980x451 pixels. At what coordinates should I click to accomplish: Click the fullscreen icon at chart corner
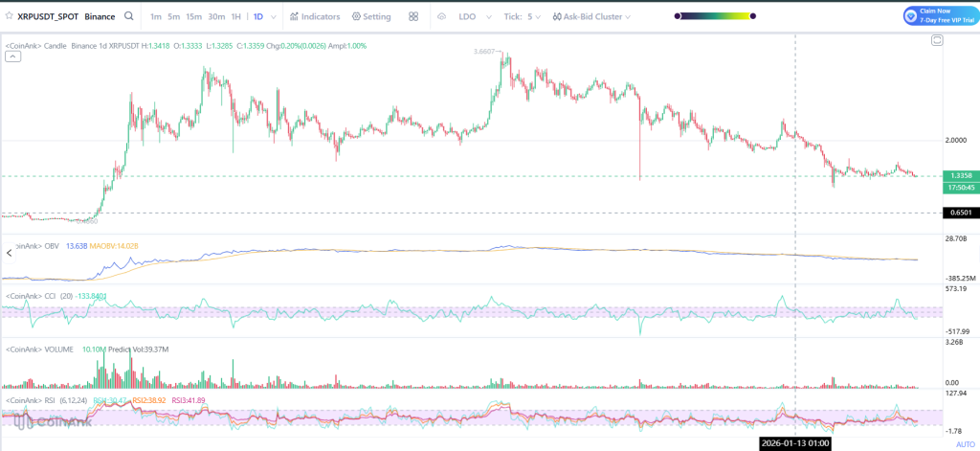(937, 39)
